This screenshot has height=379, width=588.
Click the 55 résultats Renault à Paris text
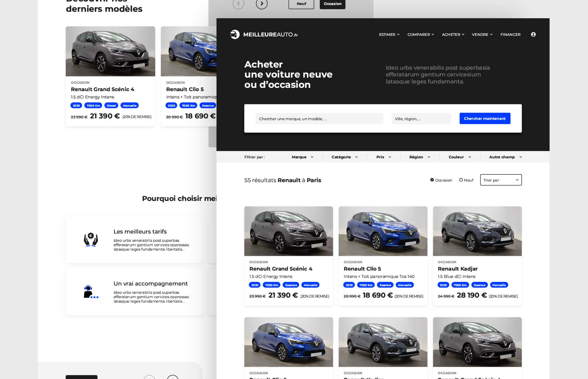pos(282,180)
